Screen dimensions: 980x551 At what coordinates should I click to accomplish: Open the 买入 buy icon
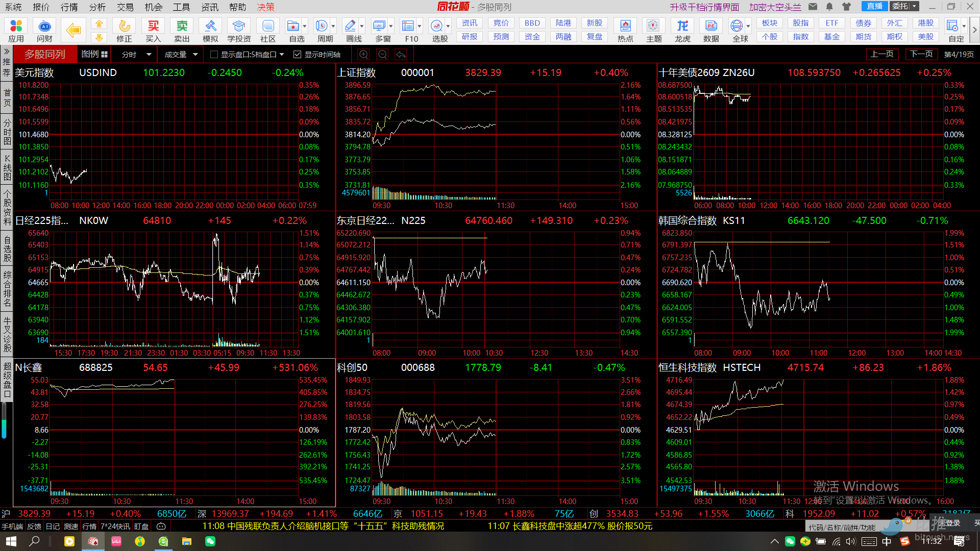[153, 30]
